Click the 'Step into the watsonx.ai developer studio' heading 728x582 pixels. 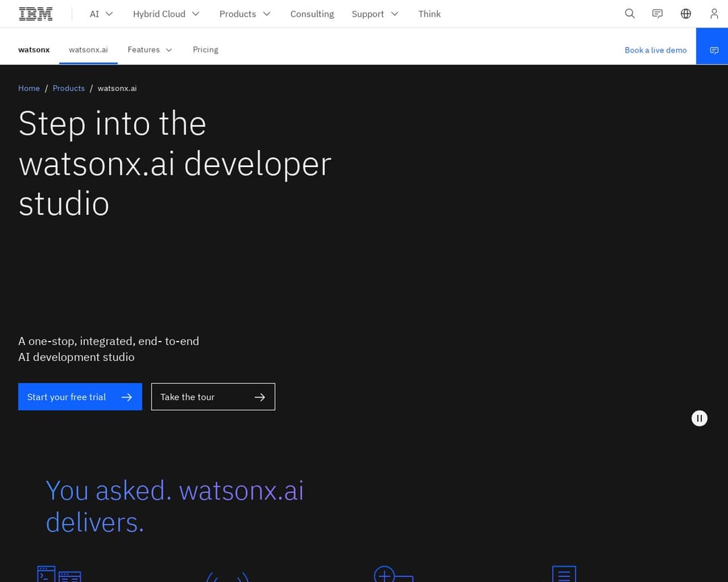(175, 164)
